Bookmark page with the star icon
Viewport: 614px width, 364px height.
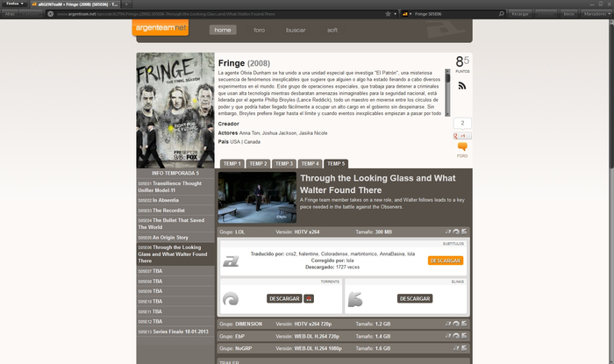pyautogui.click(x=388, y=14)
